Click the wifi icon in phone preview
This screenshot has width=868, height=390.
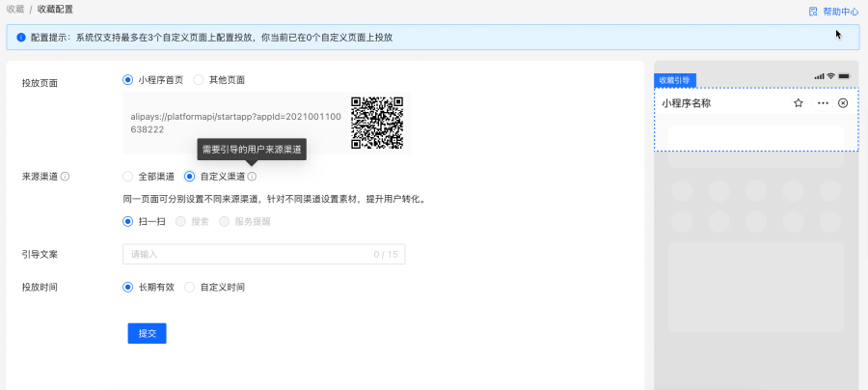point(831,76)
